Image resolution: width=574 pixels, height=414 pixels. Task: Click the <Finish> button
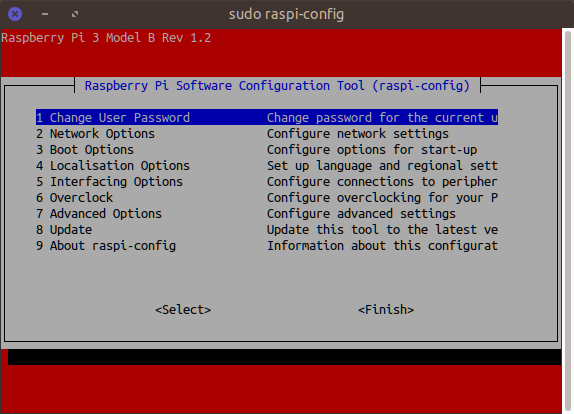tap(386, 310)
